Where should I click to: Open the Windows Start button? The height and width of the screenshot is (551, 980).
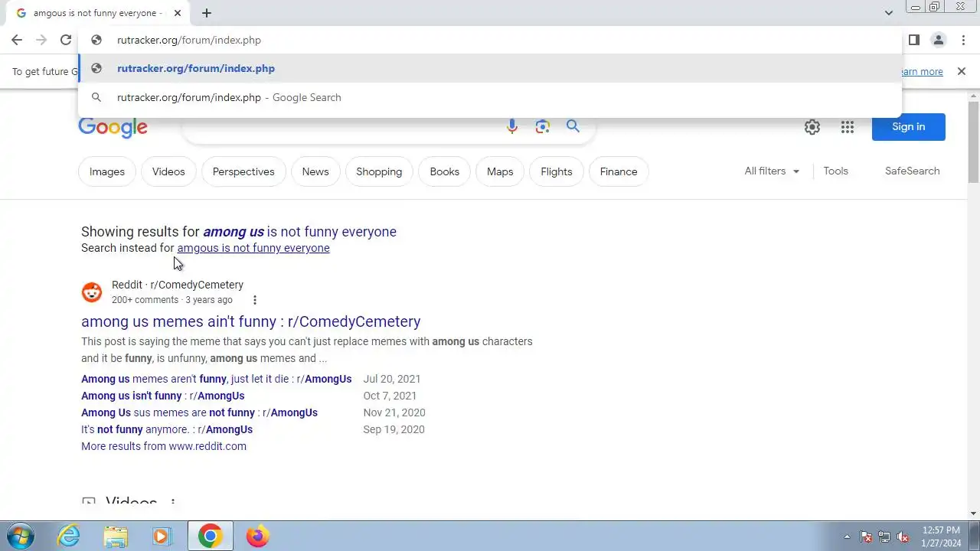coord(20,536)
